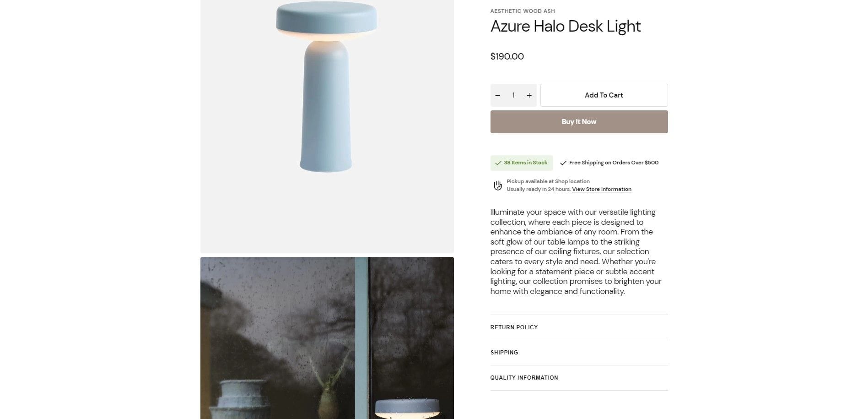Screen dimensions: 868x419
Task: Focus the quantity number field
Action: 513,95
